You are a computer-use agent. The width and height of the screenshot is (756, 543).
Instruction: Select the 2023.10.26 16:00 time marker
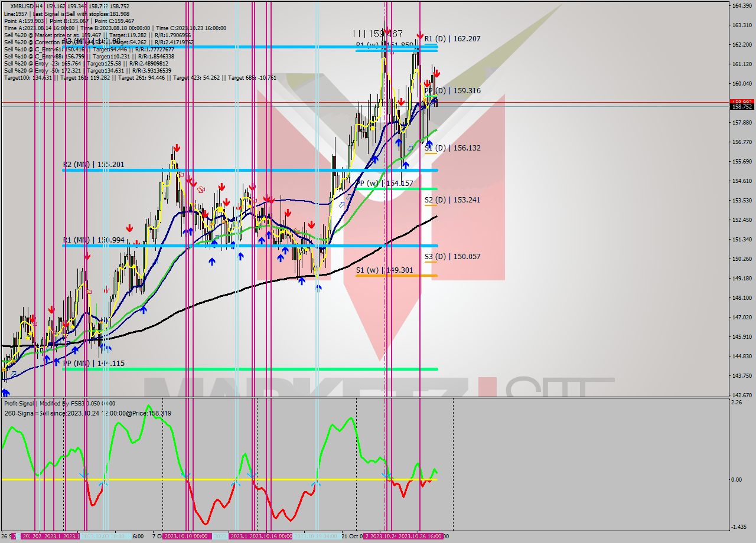pyautogui.click(x=421, y=537)
